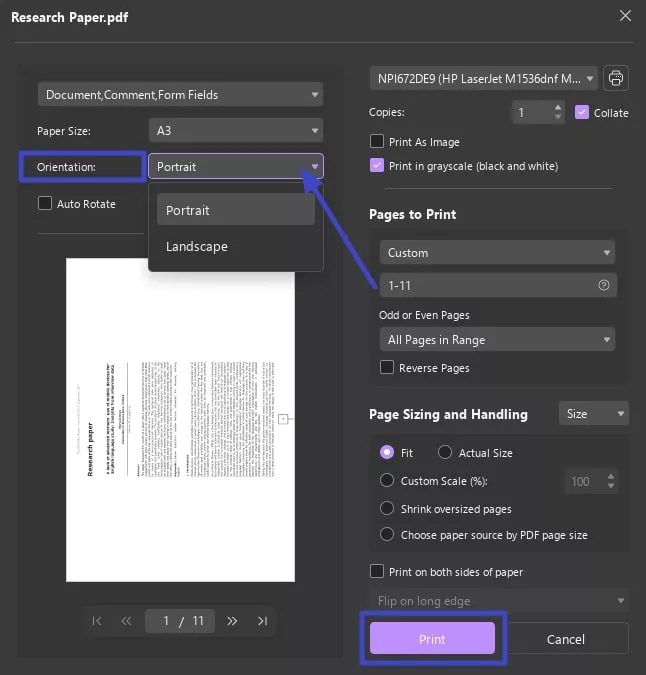
Task: Close the Research Paper print dialog
Action: click(x=625, y=16)
